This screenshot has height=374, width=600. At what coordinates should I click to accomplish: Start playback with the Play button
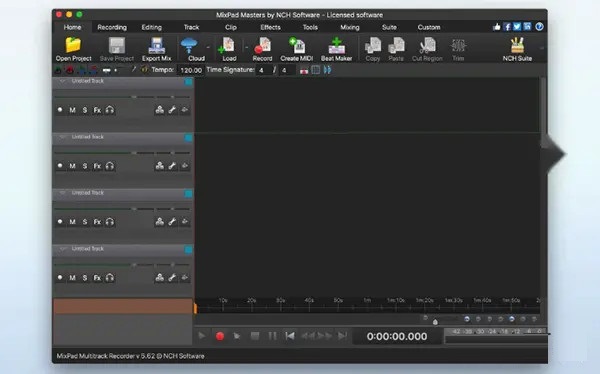click(202, 336)
